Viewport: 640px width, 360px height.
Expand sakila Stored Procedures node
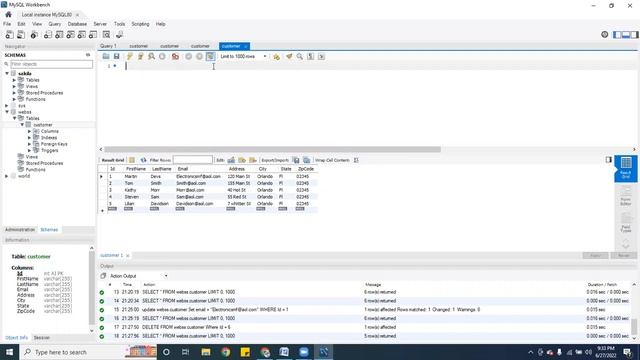14,93
